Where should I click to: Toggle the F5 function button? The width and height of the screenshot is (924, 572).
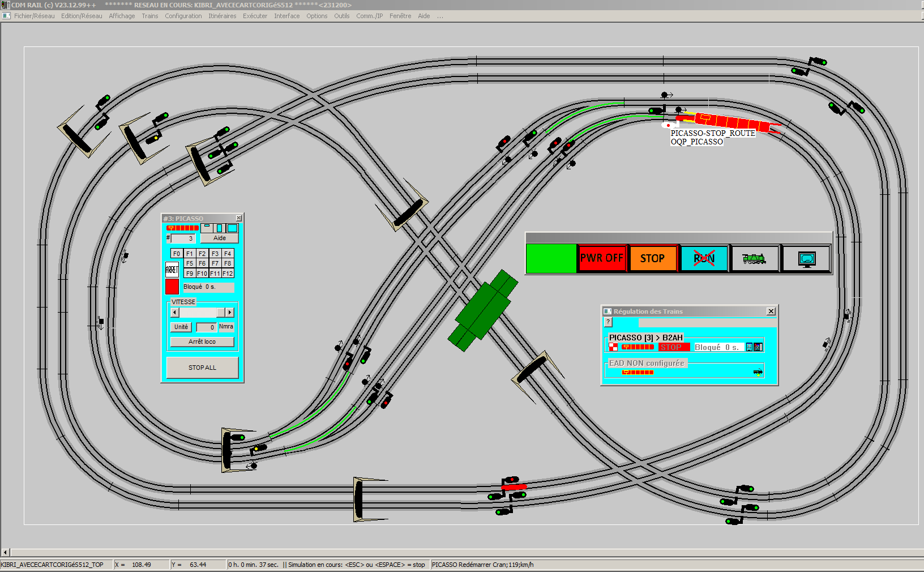click(x=190, y=263)
